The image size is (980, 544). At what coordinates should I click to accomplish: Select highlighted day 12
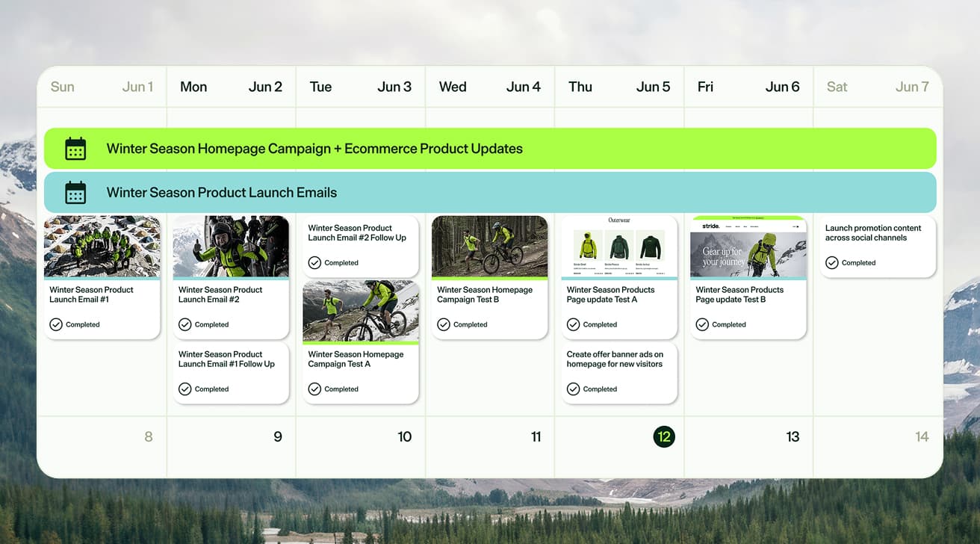[664, 436]
